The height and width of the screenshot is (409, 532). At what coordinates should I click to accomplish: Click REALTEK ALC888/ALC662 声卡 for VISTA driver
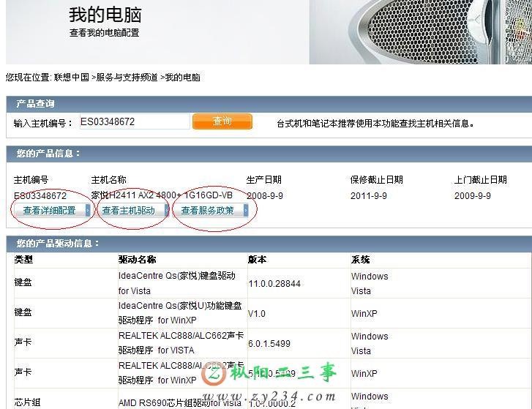pos(181,343)
